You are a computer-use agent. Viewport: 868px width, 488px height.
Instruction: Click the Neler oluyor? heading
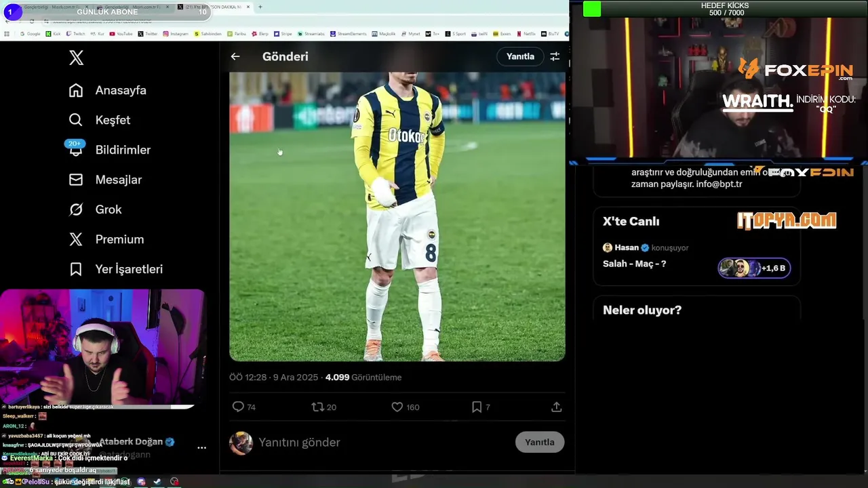642,310
